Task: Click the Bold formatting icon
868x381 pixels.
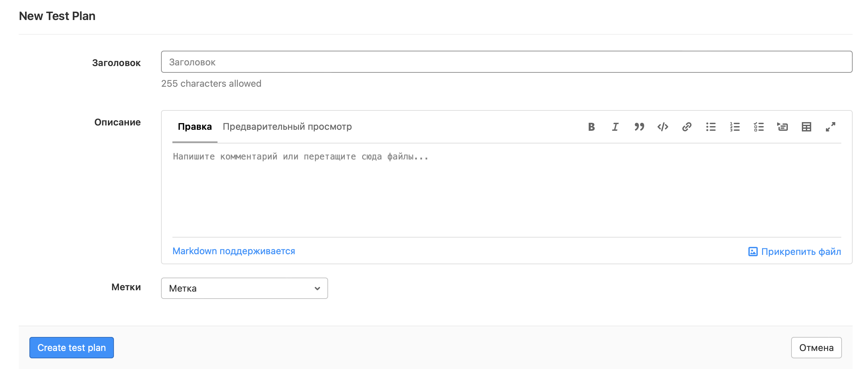Action: (591, 127)
